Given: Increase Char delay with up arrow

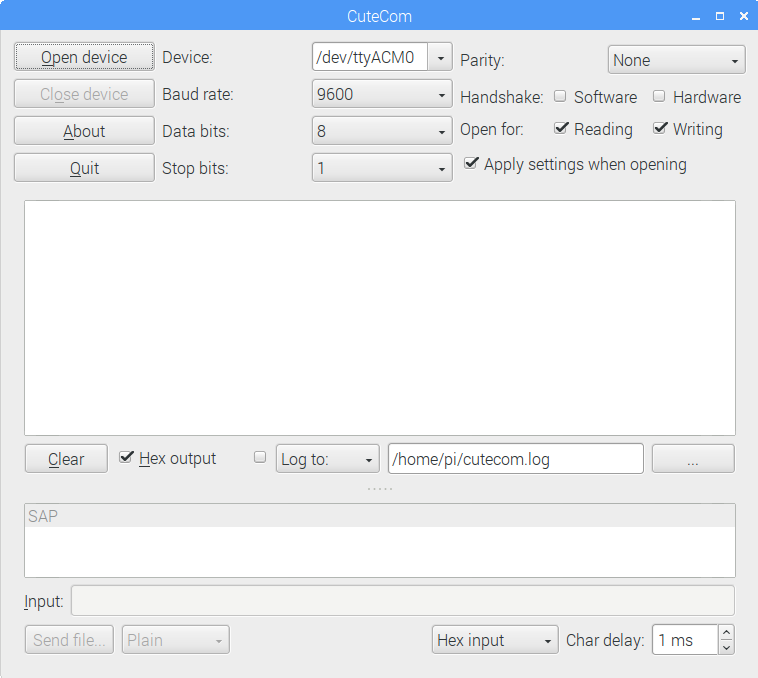Looking at the screenshot, I should point(726,633).
